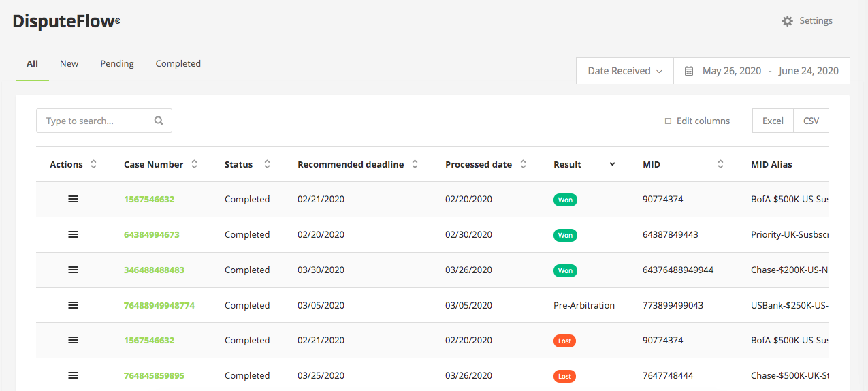Click MID value 7647748444
Image resolution: width=868 pixels, height=391 pixels.
click(x=668, y=375)
